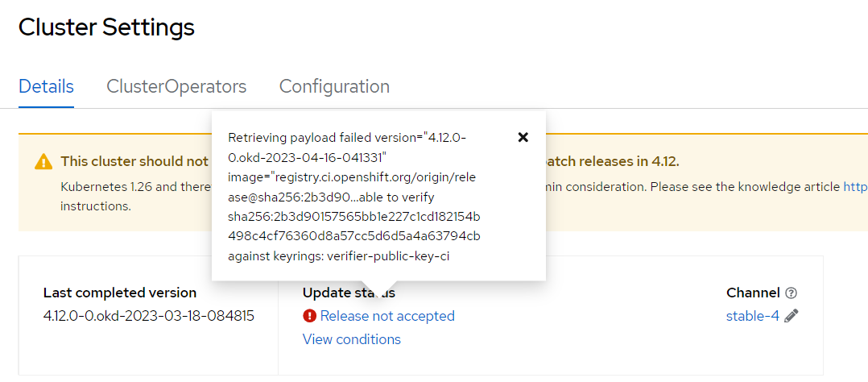Select the last completed version number text
This screenshot has height=382, width=868.
pyautogui.click(x=149, y=316)
